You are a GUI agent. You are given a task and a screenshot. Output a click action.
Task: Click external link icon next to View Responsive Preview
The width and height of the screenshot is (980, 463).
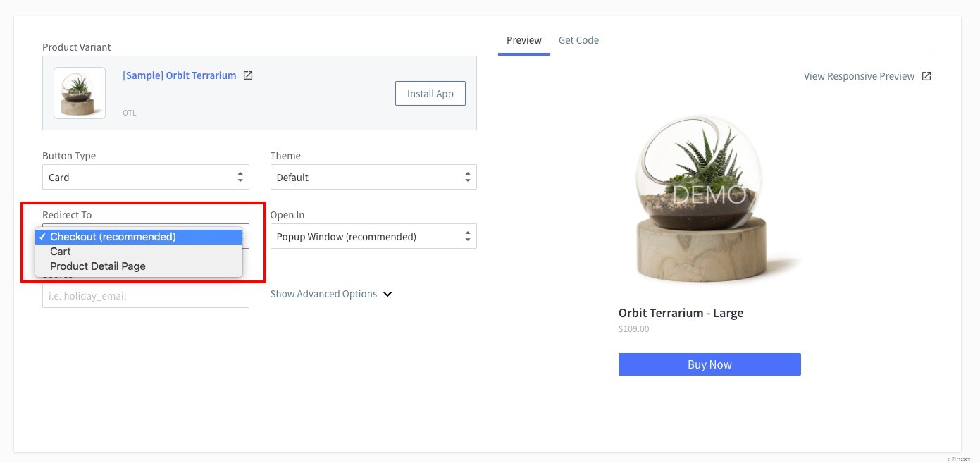[x=928, y=75]
